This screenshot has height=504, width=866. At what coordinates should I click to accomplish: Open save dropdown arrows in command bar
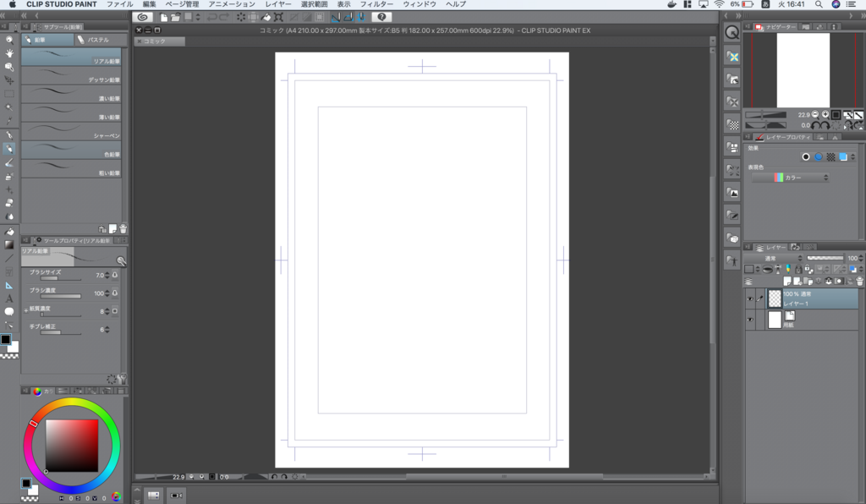(198, 17)
